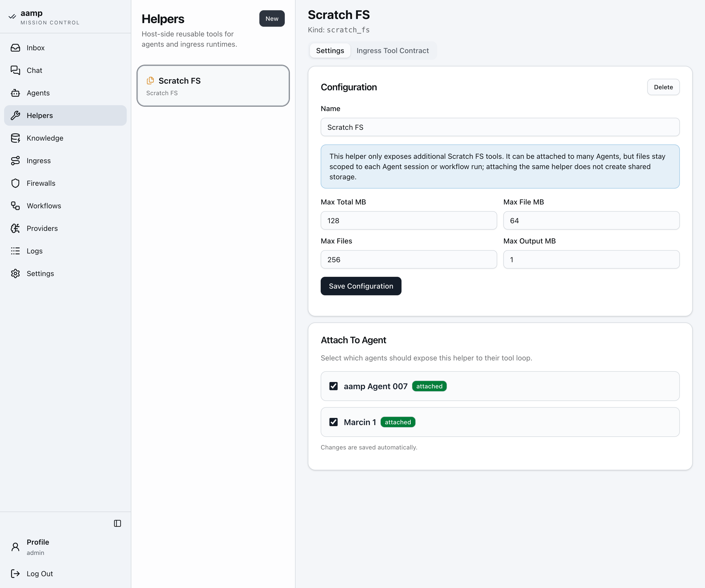Click the Ingress route icon
This screenshot has height=588, width=705.
15,160
